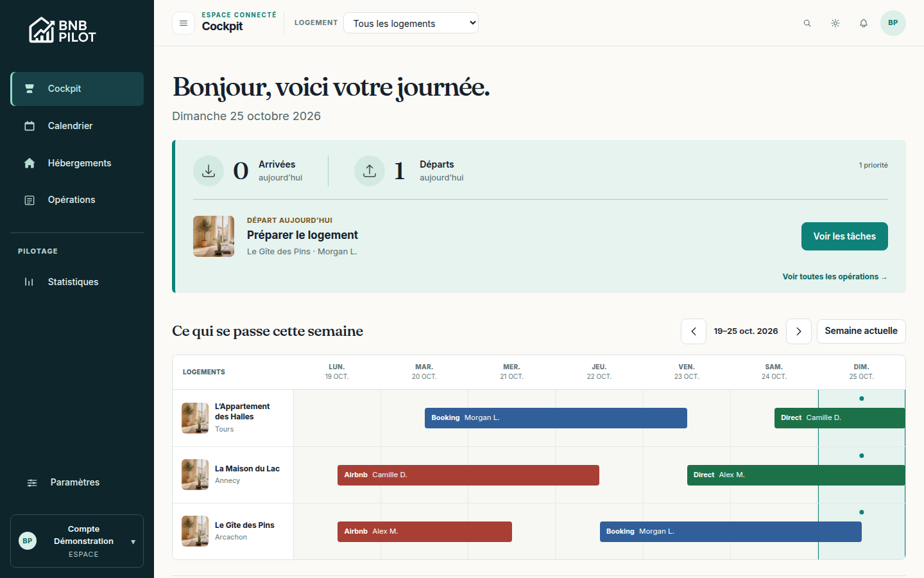The width and height of the screenshot is (924, 578).
Task: Open the search magnifier icon
Action: pos(807,23)
